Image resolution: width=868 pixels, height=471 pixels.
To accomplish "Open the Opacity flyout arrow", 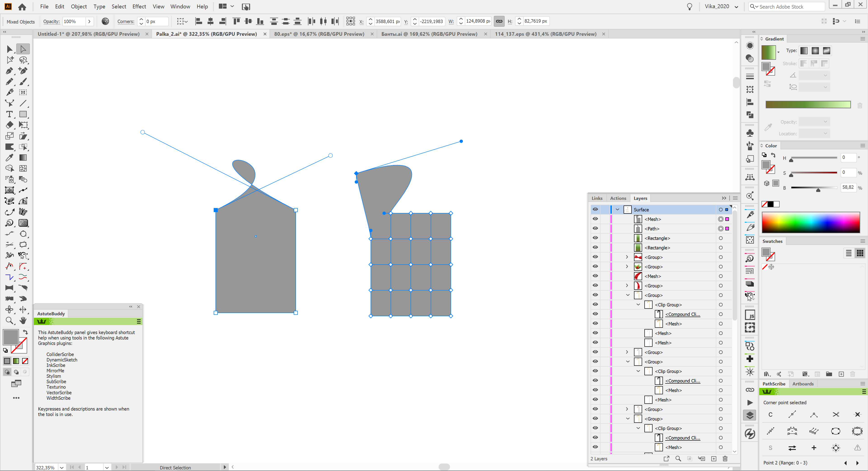I will pyautogui.click(x=89, y=21).
